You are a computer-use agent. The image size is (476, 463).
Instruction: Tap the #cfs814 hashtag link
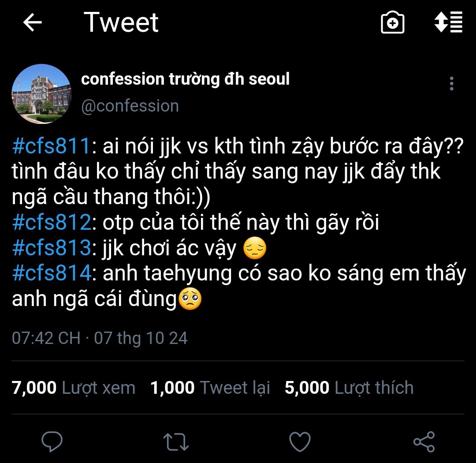pos(51,274)
